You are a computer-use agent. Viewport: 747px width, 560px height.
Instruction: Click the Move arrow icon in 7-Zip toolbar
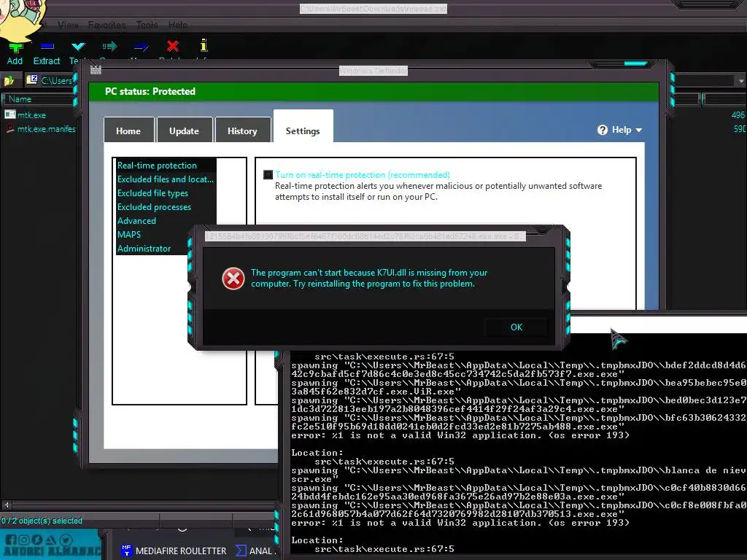[x=141, y=47]
